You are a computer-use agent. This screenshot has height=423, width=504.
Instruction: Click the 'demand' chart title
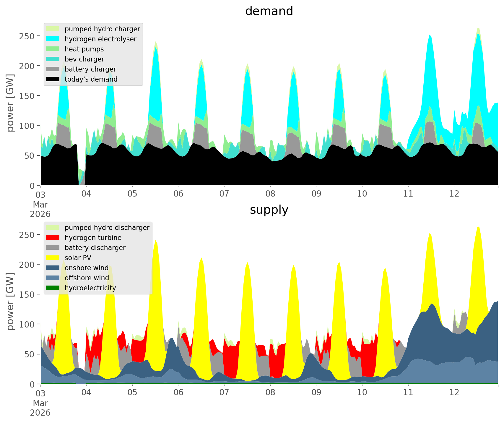pos(269,11)
